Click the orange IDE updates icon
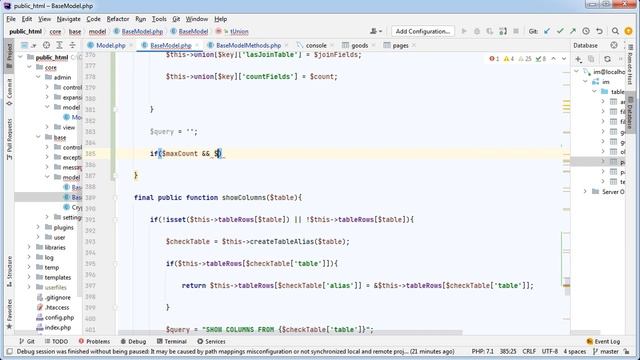Image resolution: width=640 pixels, height=360 pixels. pos(629,31)
